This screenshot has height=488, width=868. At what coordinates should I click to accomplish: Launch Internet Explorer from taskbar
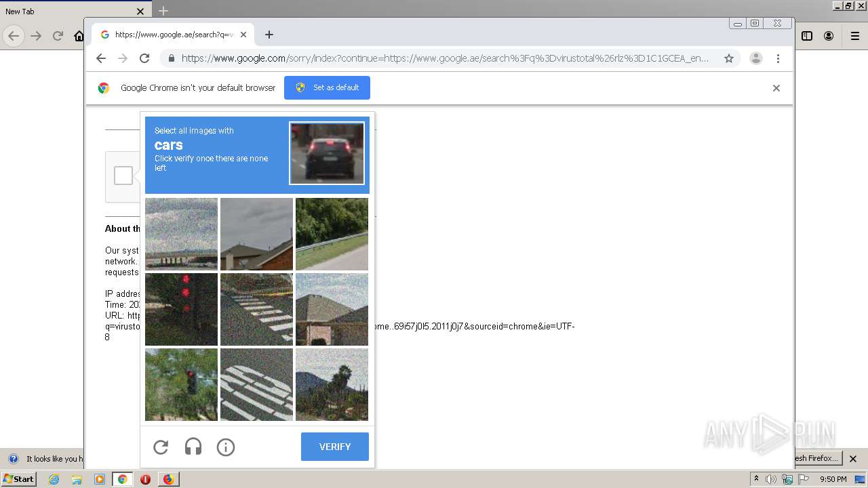pyautogui.click(x=54, y=479)
